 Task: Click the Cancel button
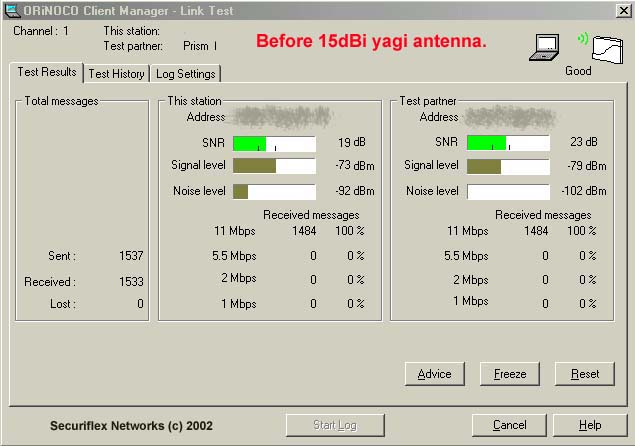click(509, 425)
